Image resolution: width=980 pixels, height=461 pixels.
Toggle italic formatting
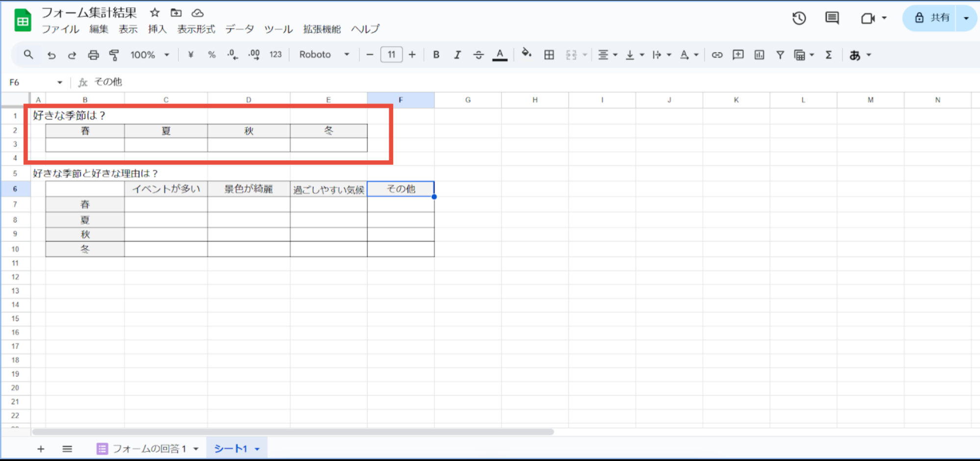(457, 55)
